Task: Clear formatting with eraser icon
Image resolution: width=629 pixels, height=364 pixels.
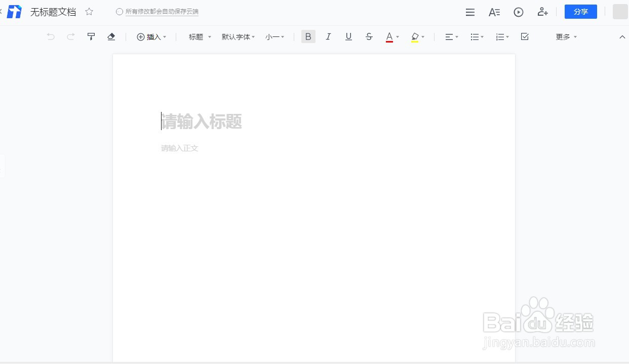Action: 111,36
